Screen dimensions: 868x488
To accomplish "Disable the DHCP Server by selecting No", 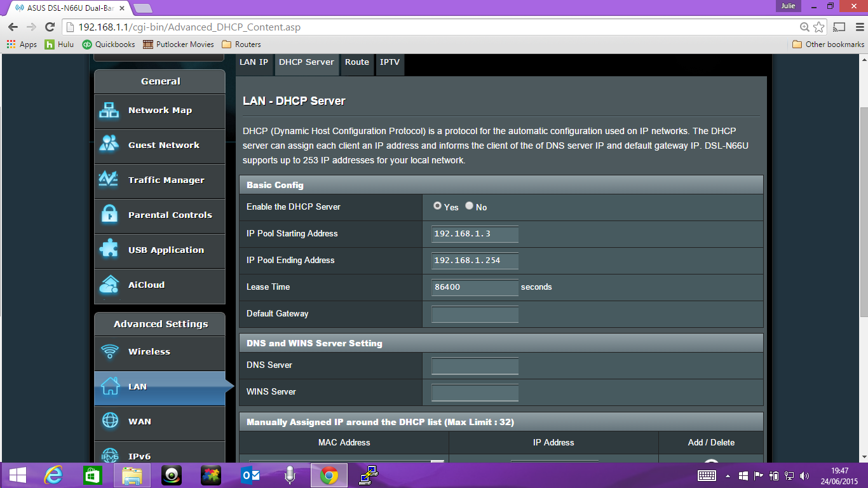I will coord(468,205).
